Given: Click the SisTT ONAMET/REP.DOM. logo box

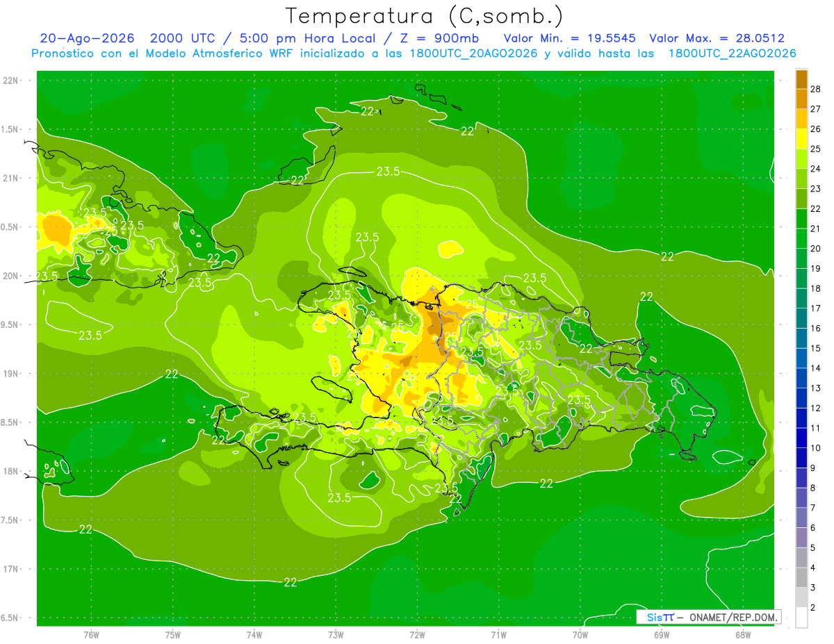Looking at the screenshot, I should pyautogui.click(x=709, y=617).
